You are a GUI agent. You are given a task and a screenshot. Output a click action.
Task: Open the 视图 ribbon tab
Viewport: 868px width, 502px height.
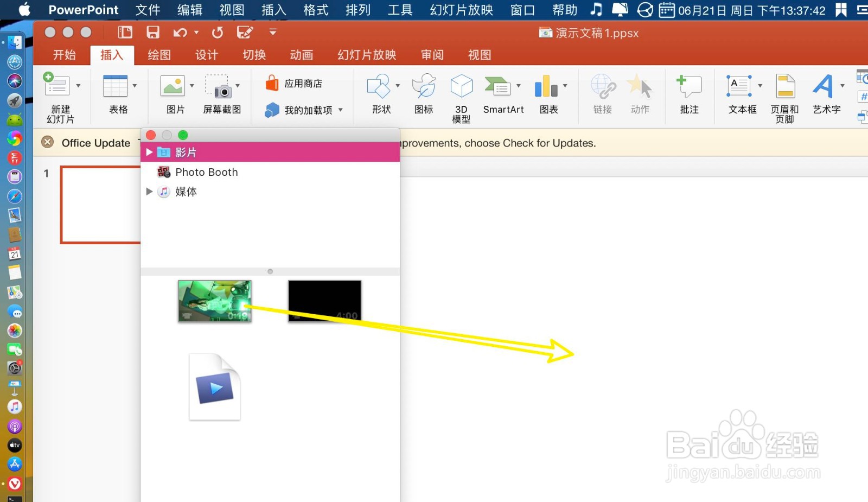[480, 55]
